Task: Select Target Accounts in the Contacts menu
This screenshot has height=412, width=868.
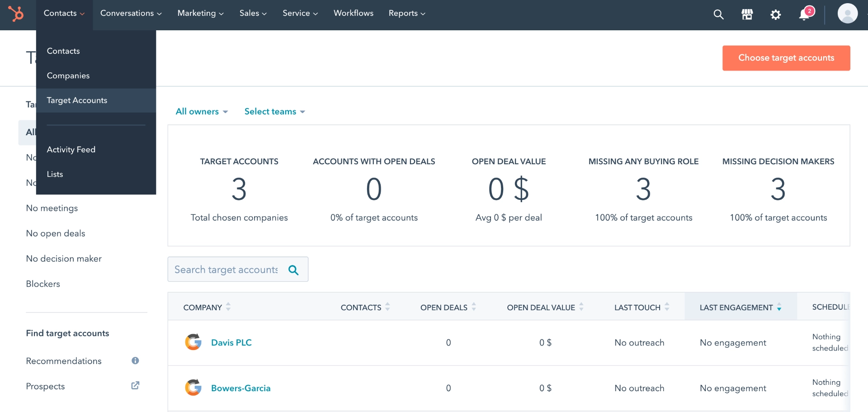Action: [x=77, y=100]
